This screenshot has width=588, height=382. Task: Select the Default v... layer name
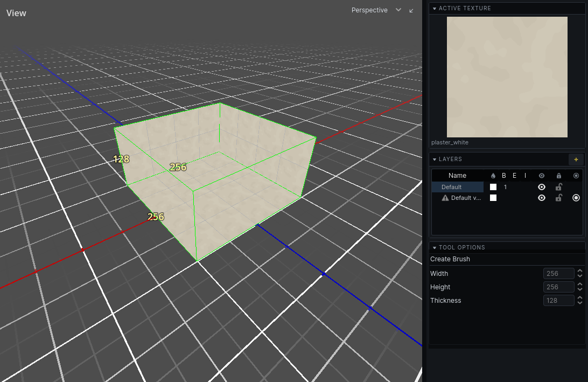tap(466, 198)
